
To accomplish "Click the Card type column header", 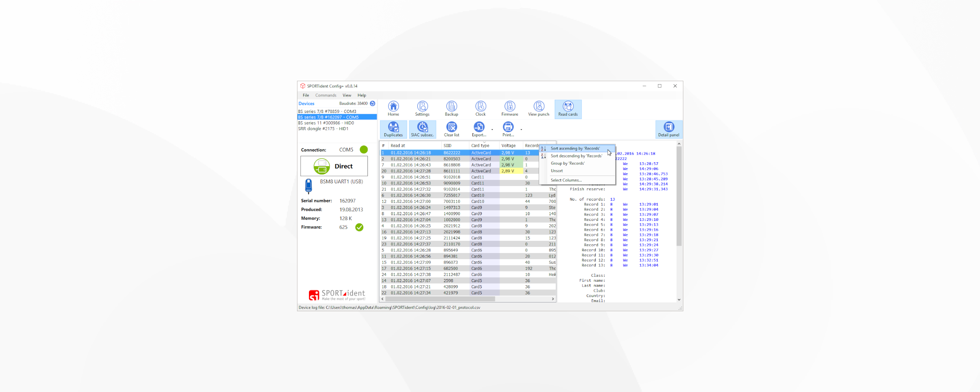I will [484, 145].
